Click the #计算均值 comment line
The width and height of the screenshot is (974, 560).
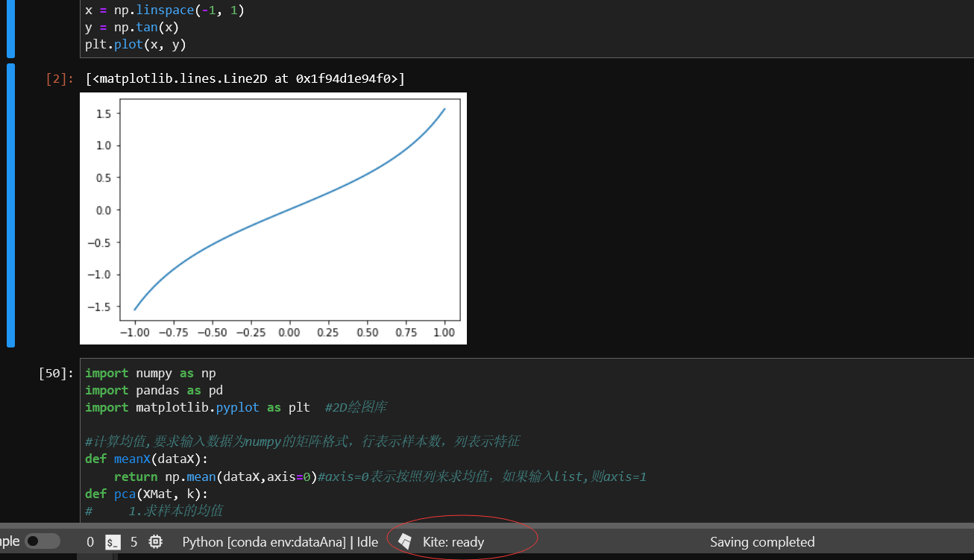click(x=302, y=441)
